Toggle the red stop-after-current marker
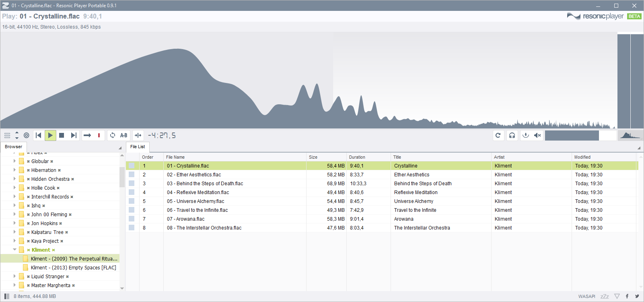Image resolution: width=644 pixels, height=302 pixels. 99,135
